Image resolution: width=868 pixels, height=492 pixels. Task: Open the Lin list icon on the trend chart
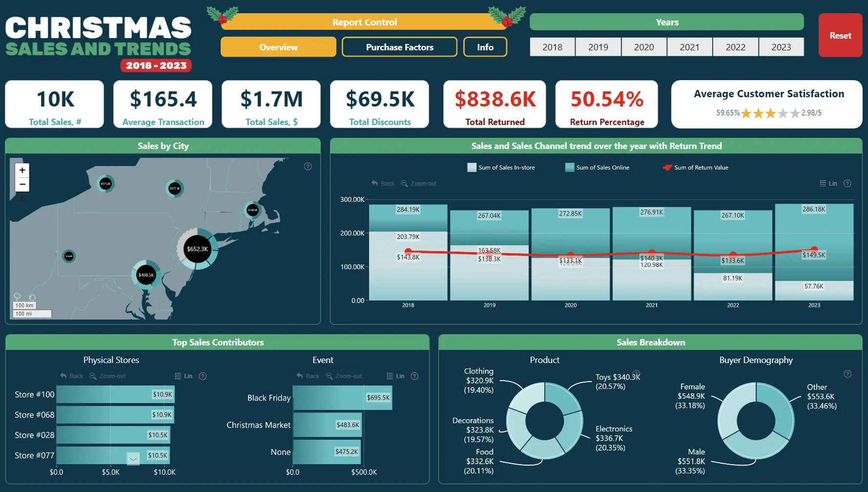tap(823, 183)
